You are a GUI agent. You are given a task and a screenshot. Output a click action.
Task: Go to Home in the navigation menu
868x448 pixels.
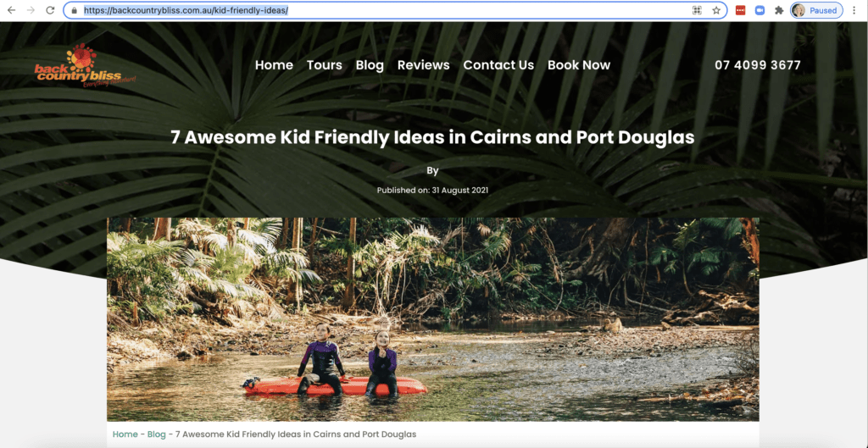coord(274,65)
